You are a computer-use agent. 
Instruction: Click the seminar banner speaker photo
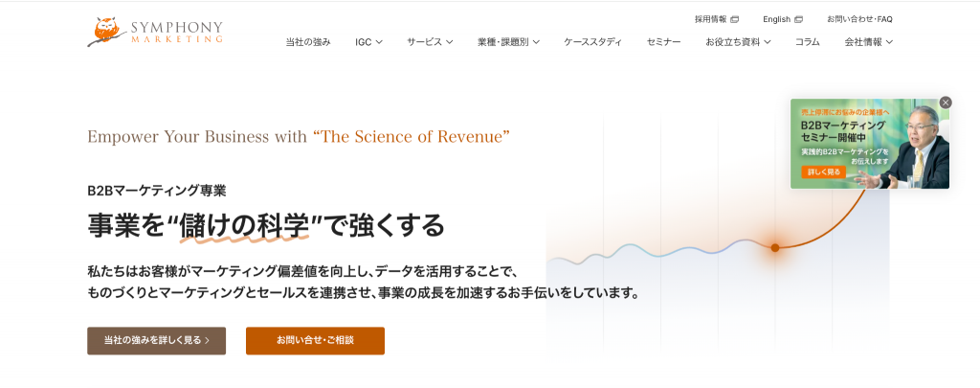pyautogui.click(x=916, y=146)
